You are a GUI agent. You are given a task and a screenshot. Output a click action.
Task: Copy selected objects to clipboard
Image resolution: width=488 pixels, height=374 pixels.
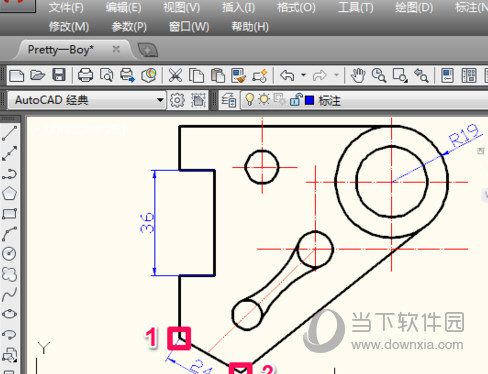(x=196, y=75)
